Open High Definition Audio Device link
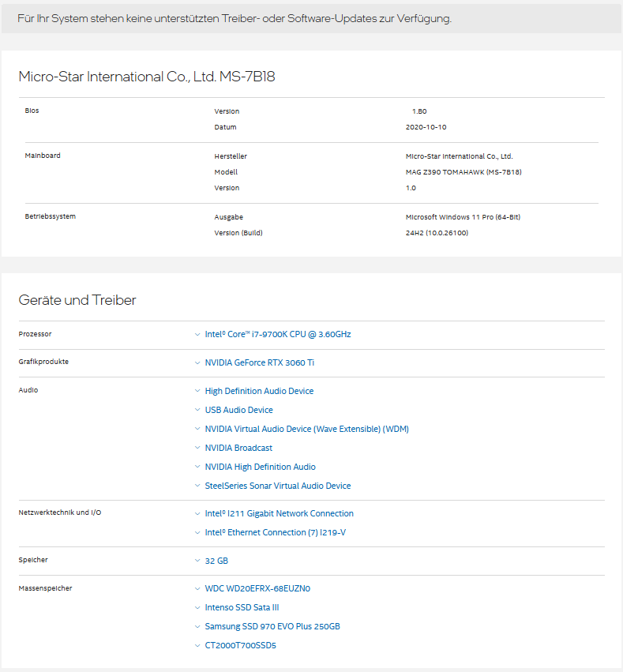623x672 pixels. [259, 391]
